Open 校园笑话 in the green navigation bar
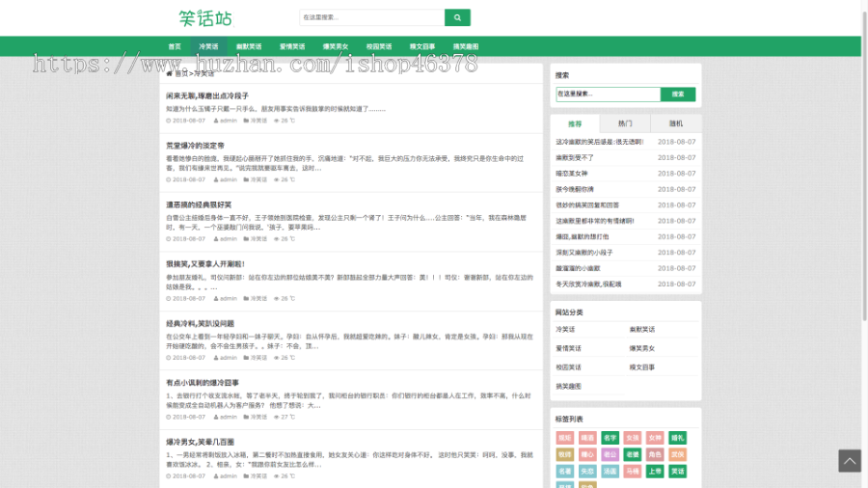Image resolution: width=868 pixels, height=488 pixels. click(379, 46)
